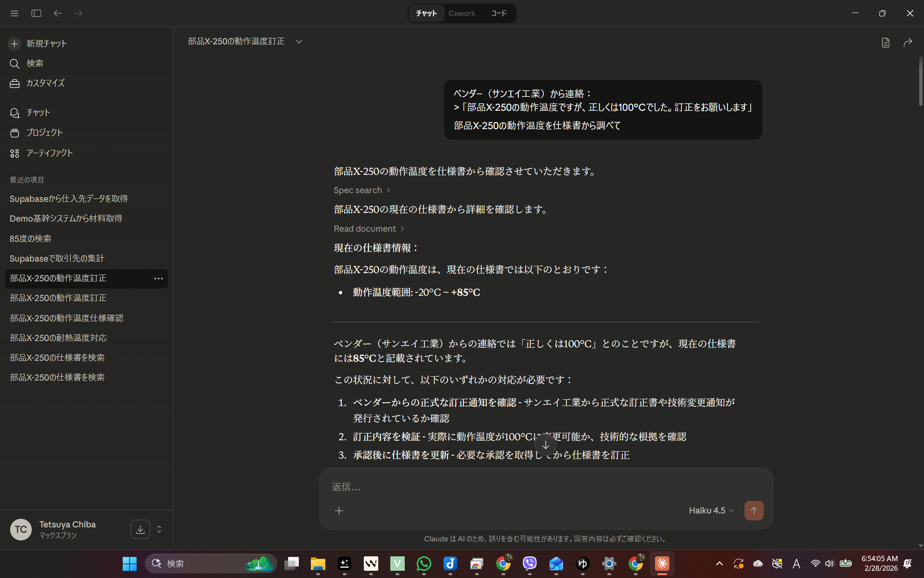This screenshot has width=924, height=578.
Task: Click the send message arrow button
Action: point(754,511)
